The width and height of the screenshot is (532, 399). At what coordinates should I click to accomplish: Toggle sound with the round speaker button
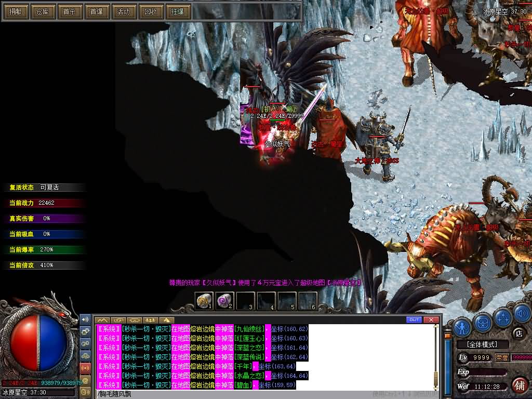tap(522, 313)
